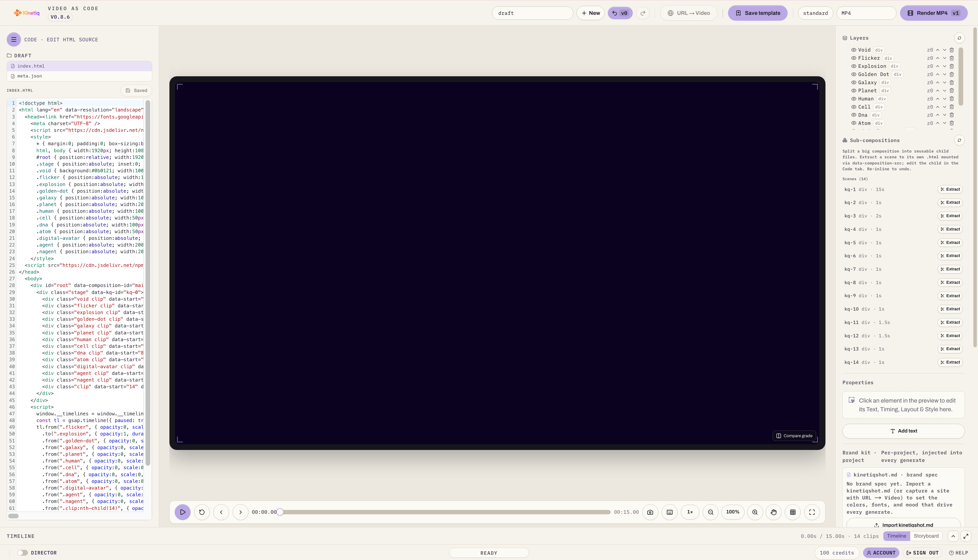Screen dimensions: 978x560
Task: Click the Render MP4 button
Action: click(x=933, y=13)
